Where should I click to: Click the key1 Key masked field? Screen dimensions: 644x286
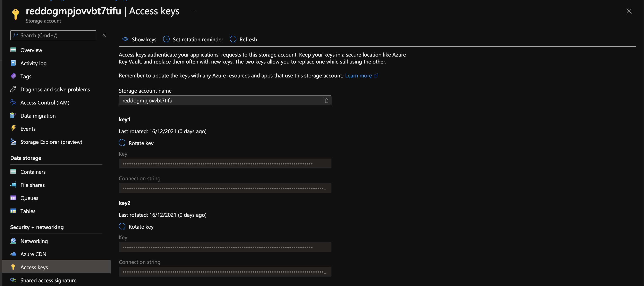(225, 163)
